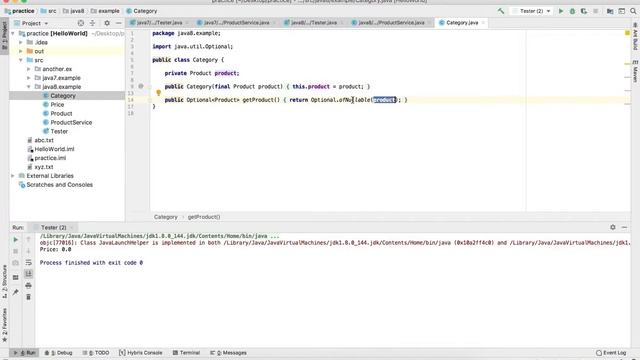640x360 pixels.
Task: Open the Messages tool window
Action: [229, 353]
